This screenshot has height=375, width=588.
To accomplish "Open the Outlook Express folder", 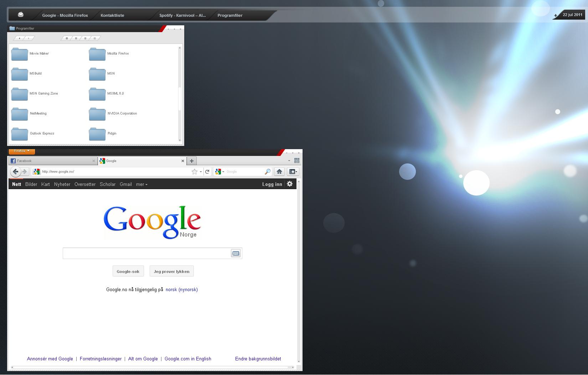I will click(33, 134).
